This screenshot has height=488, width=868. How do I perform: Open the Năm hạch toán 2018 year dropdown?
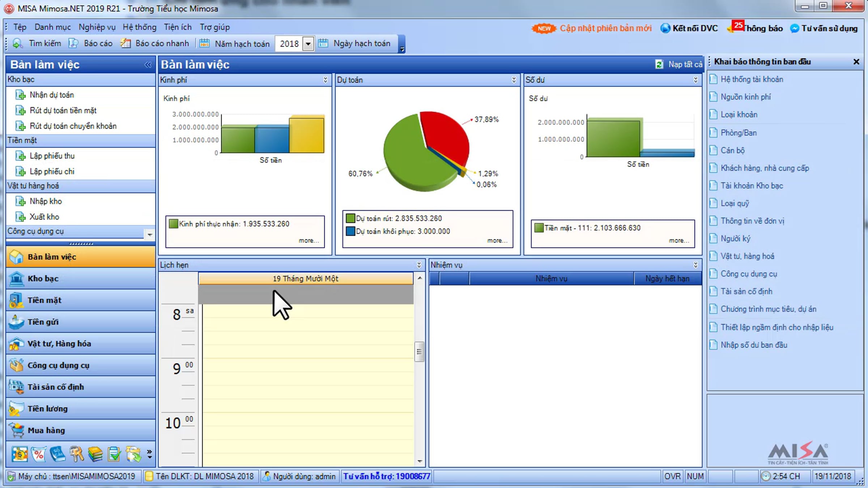pos(308,44)
